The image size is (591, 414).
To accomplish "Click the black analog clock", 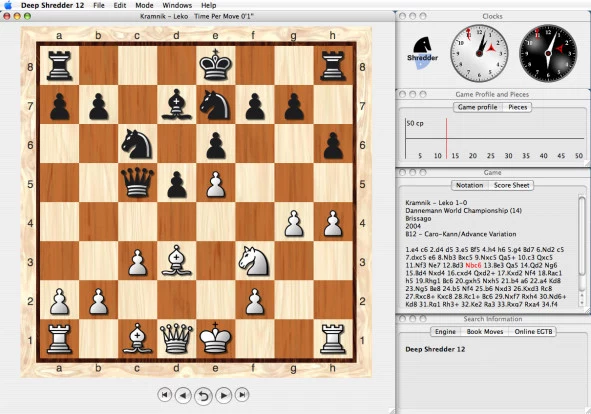I will 548,53.
